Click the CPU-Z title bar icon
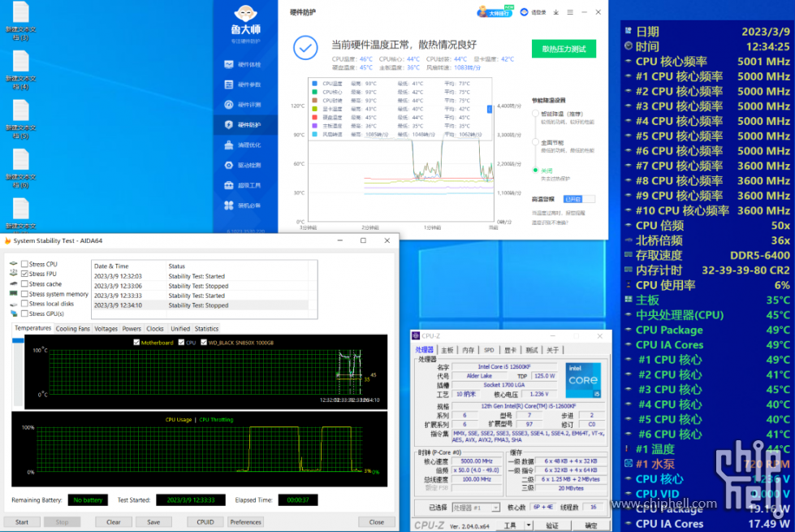Viewport: 795px width, 532px height. click(416, 335)
